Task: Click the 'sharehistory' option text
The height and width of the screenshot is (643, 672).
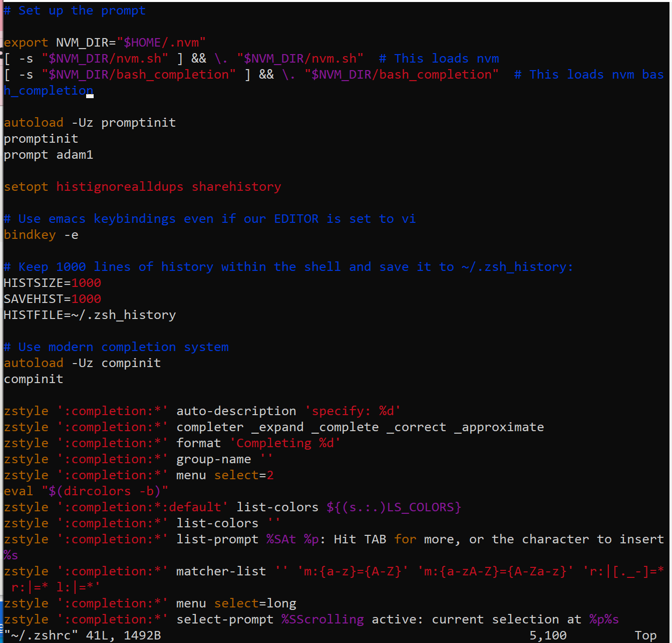Action: (236, 187)
